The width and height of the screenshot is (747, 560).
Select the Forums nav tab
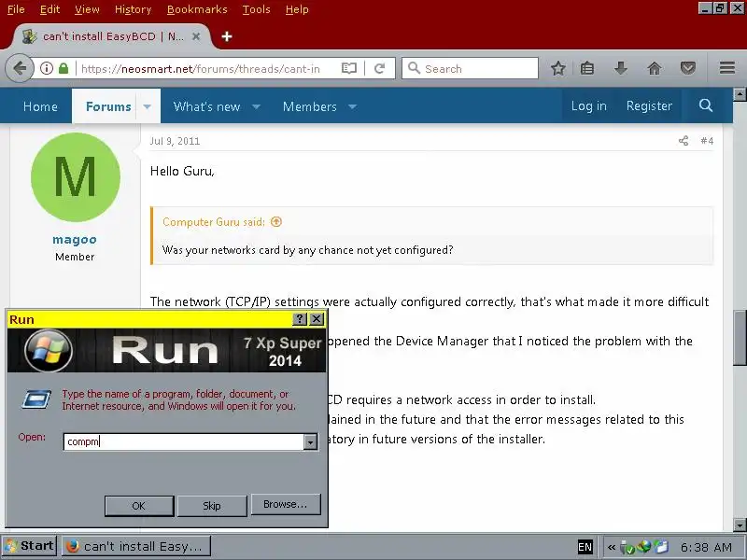point(108,106)
